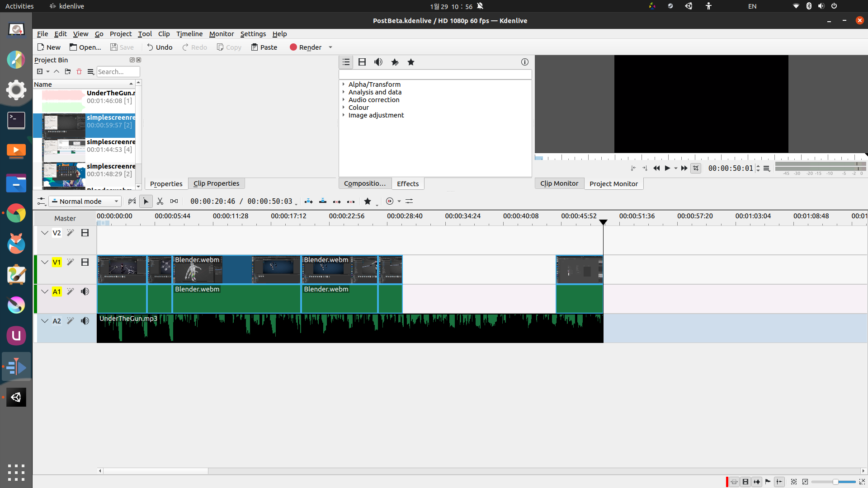
Task: Open the timeline track settings menu icon
Action: (x=41, y=201)
